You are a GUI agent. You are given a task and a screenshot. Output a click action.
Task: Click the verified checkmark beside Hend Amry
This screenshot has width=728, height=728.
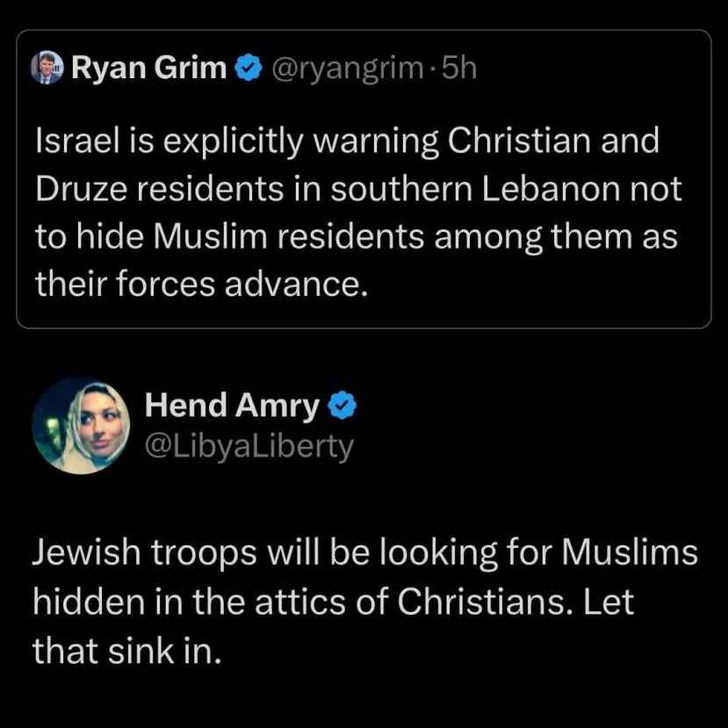point(342,406)
